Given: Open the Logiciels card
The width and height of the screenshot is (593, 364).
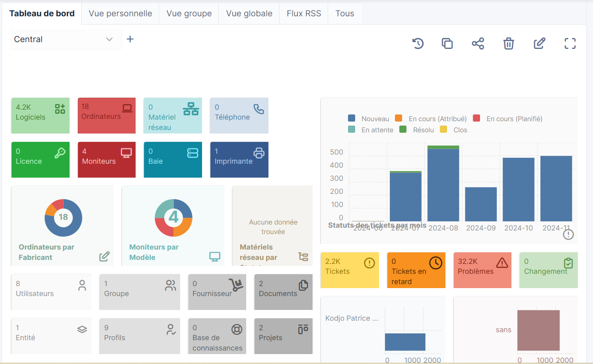Looking at the screenshot, I should point(40,116).
